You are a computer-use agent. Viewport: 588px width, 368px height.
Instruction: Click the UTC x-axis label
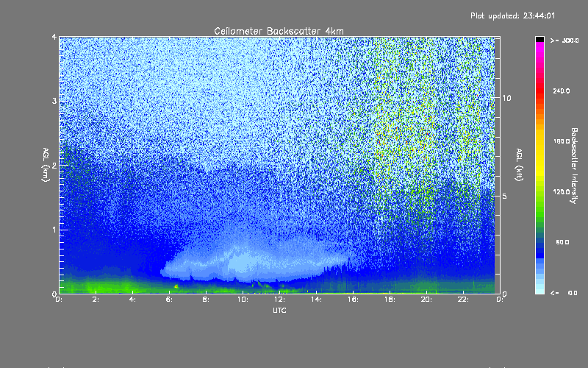[x=279, y=310]
